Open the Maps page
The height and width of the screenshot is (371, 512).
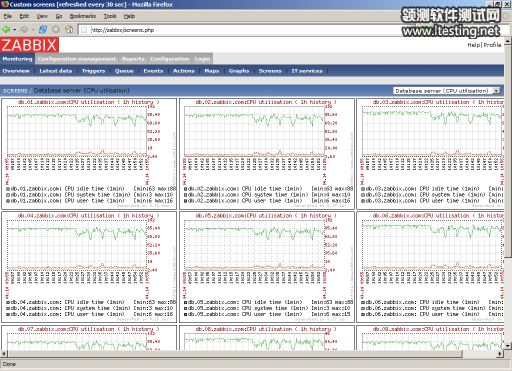[x=212, y=71]
